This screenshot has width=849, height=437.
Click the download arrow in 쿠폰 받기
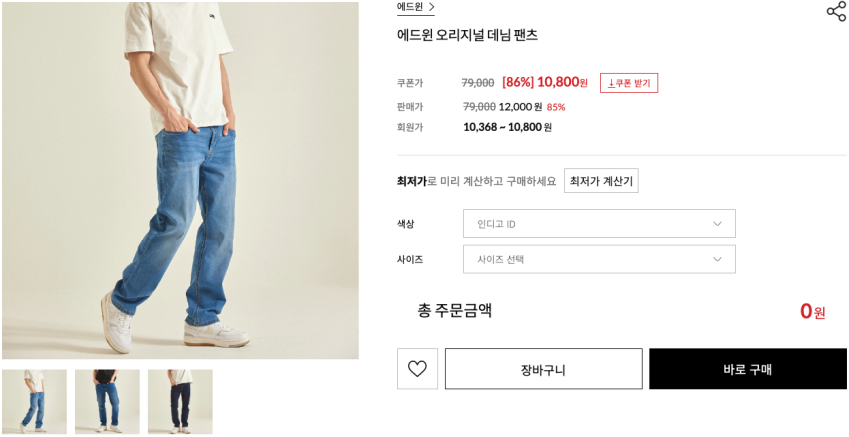(610, 83)
